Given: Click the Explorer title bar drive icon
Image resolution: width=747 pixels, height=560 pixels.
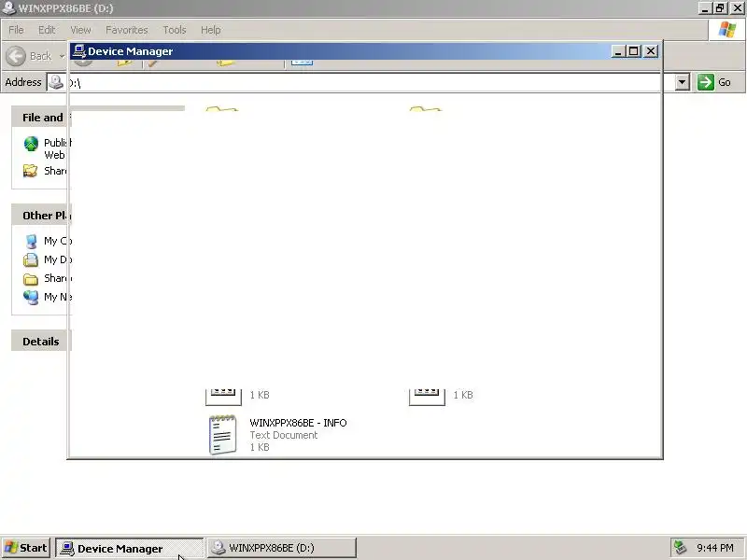Looking at the screenshot, I should click(x=8, y=7).
